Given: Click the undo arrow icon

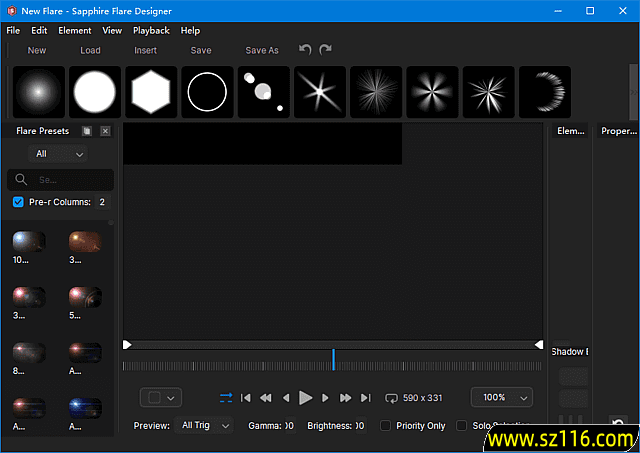Looking at the screenshot, I should pos(305,50).
